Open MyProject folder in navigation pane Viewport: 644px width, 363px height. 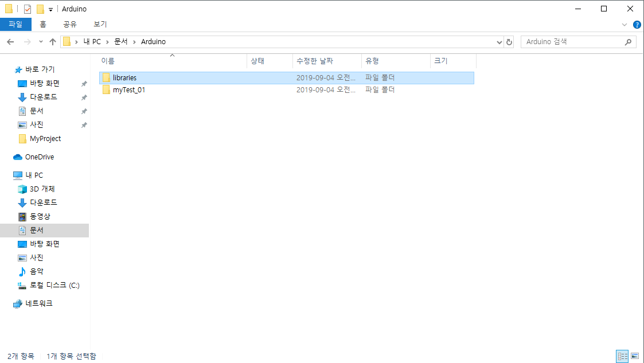tap(45, 139)
